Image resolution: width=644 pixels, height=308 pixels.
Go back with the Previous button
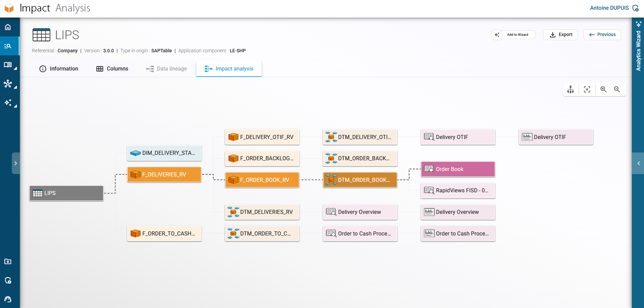pos(602,35)
